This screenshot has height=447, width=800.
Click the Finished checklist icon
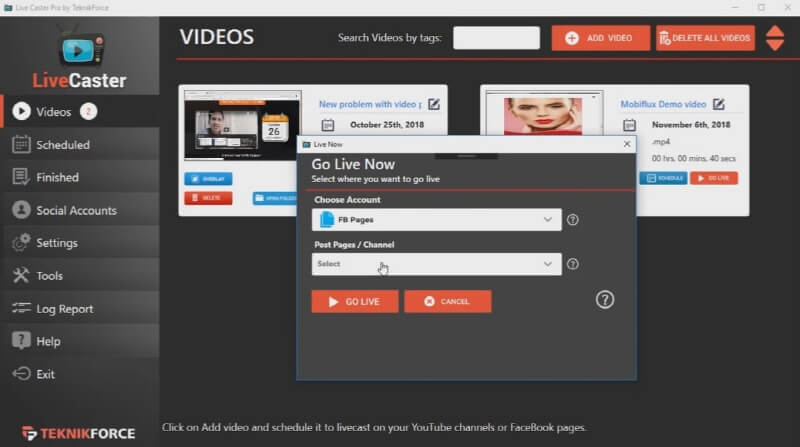[x=21, y=177]
